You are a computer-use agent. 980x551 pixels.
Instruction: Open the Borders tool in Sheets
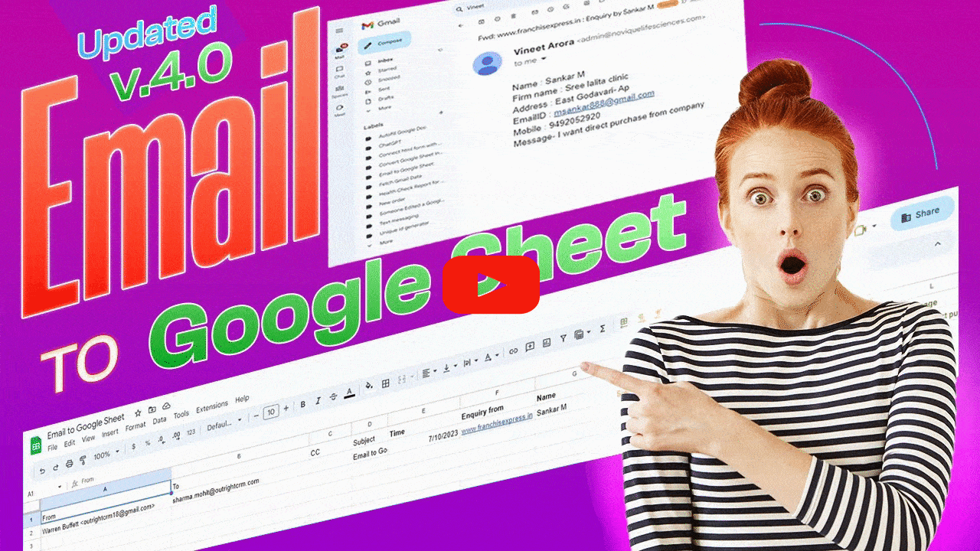385,383
